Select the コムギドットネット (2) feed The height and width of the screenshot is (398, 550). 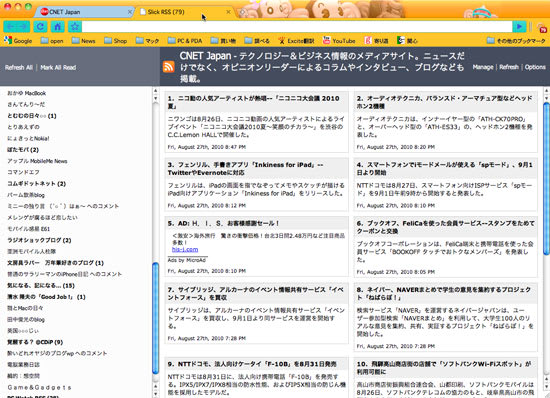click(x=36, y=184)
